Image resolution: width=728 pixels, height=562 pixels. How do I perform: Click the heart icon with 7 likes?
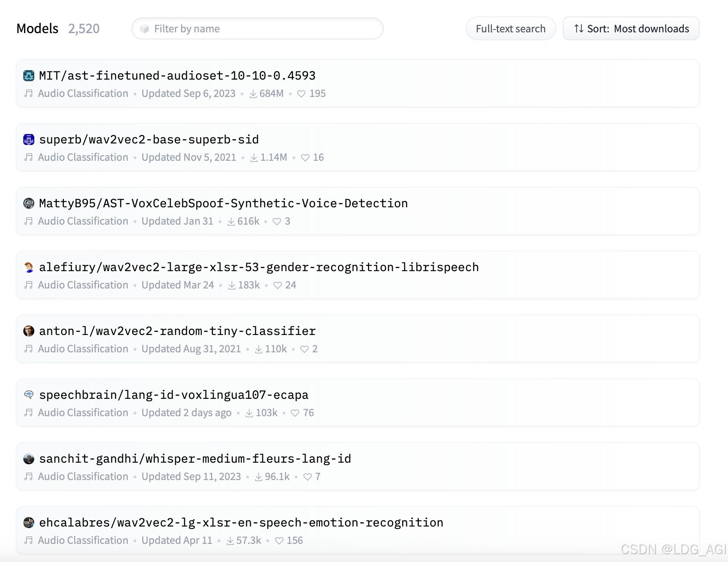[x=308, y=477]
